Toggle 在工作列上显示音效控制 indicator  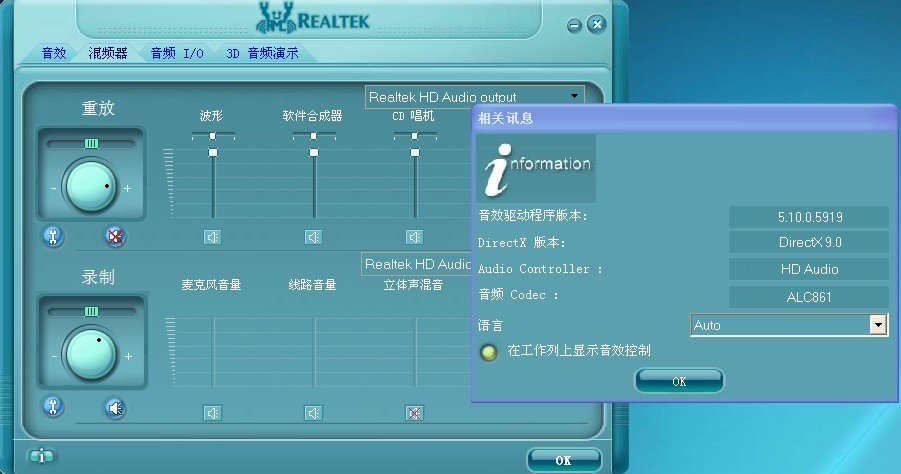tap(489, 352)
